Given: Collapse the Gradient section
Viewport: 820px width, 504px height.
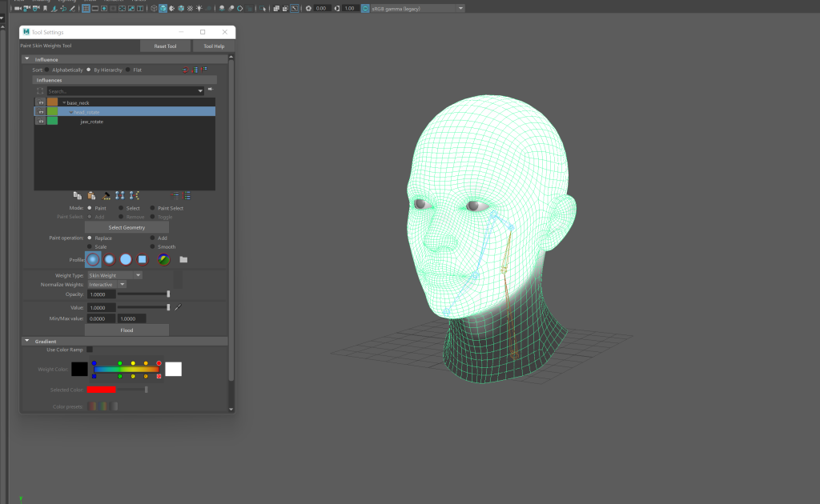Looking at the screenshot, I should tap(26, 341).
